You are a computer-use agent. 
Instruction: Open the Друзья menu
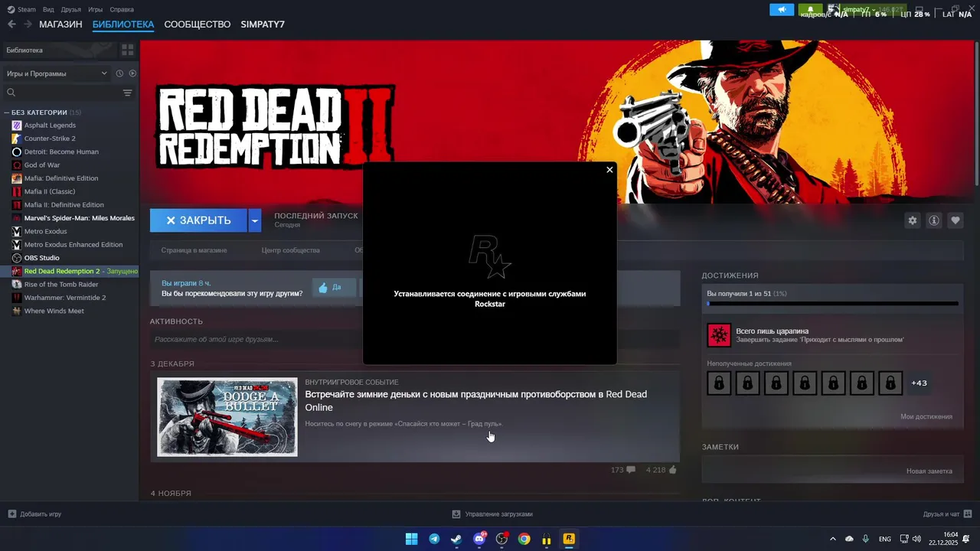pos(71,9)
